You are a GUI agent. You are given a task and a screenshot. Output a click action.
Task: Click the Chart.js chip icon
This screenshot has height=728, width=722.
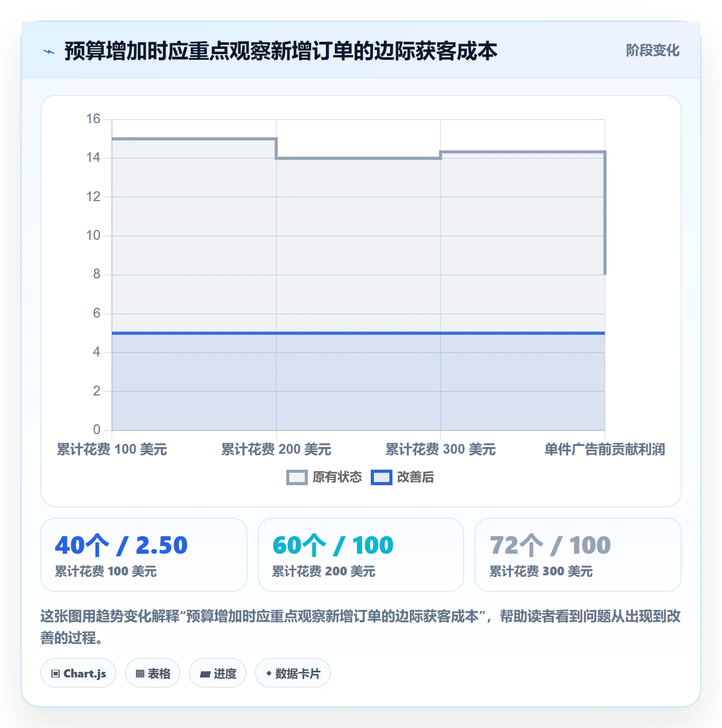56,674
